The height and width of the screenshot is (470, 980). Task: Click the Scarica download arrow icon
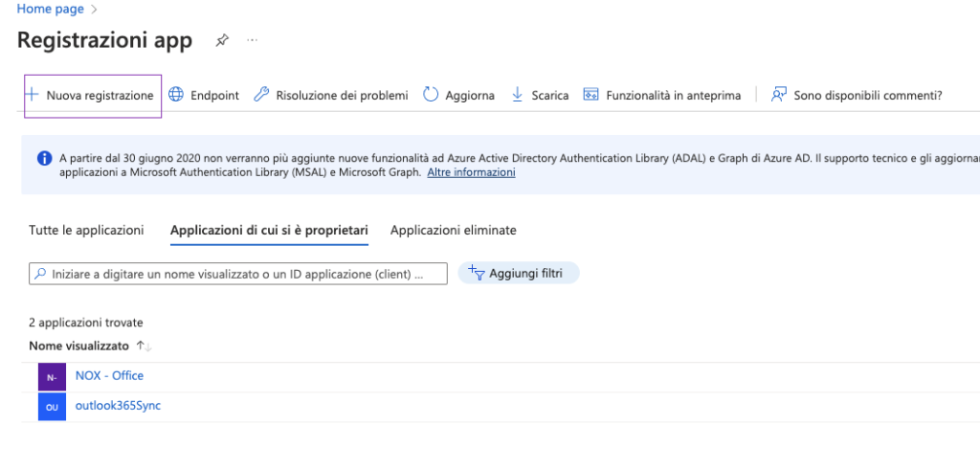point(517,95)
